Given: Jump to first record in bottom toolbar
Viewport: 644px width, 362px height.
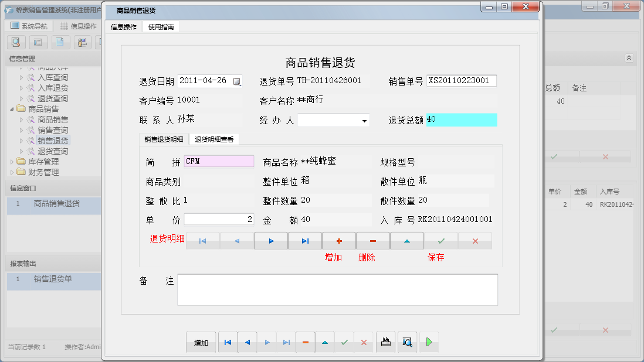Looking at the screenshot, I should tap(228, 342).
